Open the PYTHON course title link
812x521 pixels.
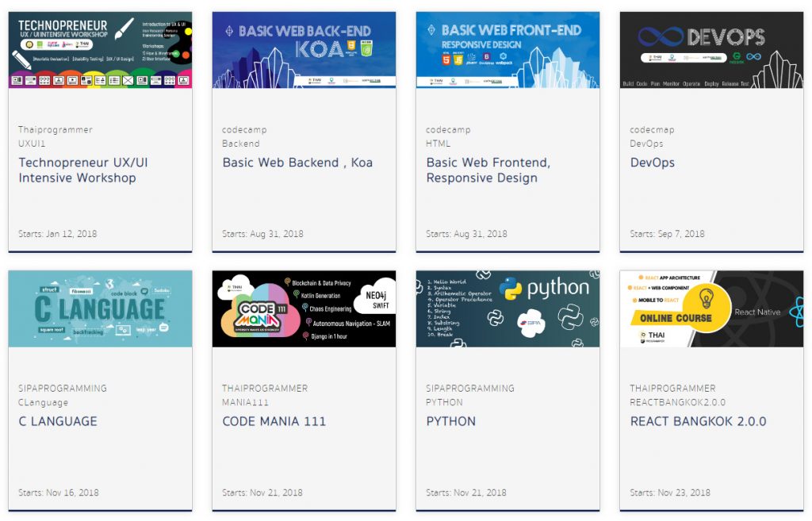point(451,421)
